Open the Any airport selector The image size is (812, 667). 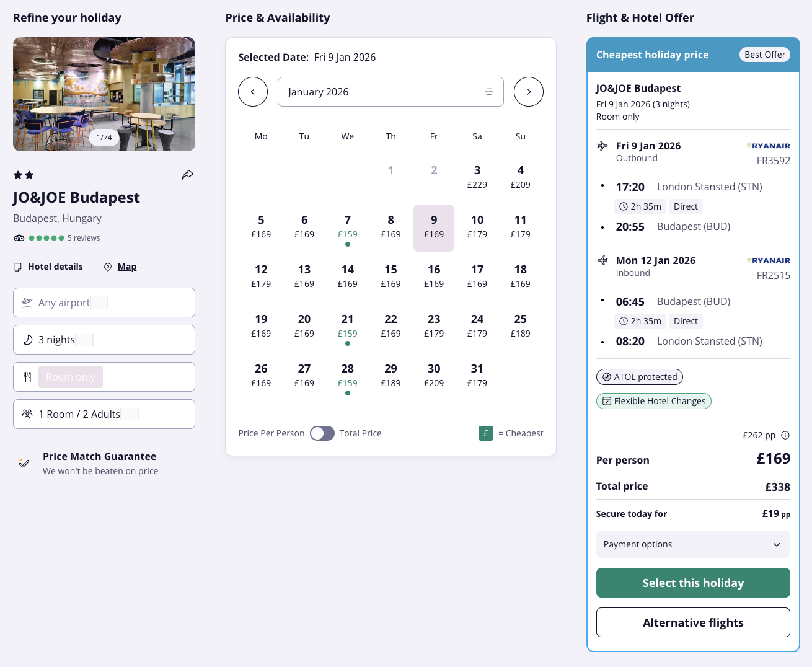tap(104, 303)
